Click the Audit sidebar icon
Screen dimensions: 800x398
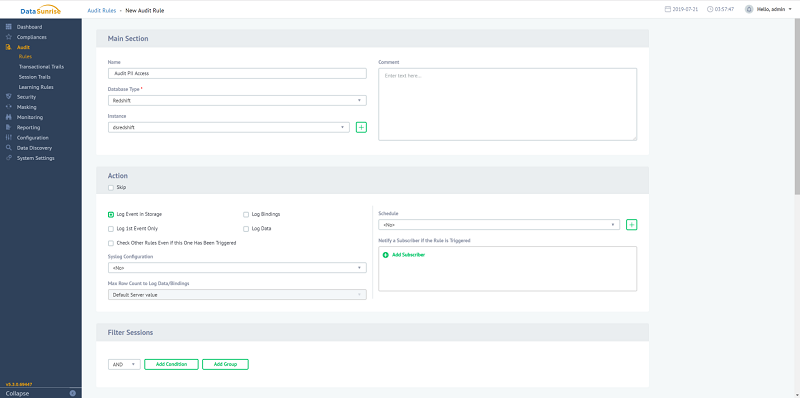click(8, 47)
